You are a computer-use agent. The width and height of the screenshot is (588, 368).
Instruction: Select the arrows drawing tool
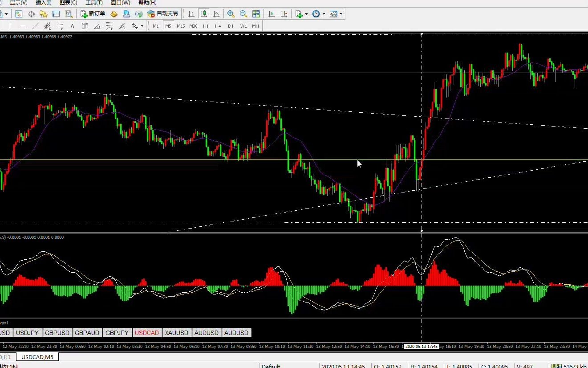point(134,26)
